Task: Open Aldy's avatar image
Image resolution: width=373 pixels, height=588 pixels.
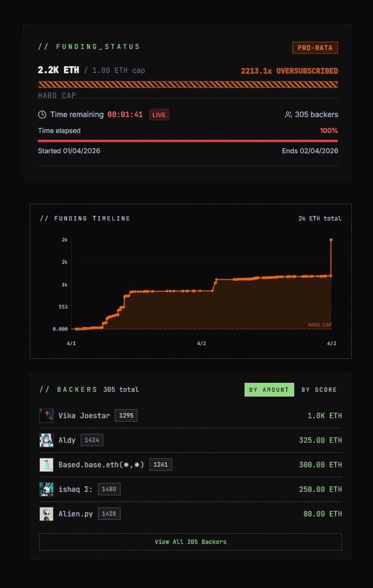Action: 47,440
